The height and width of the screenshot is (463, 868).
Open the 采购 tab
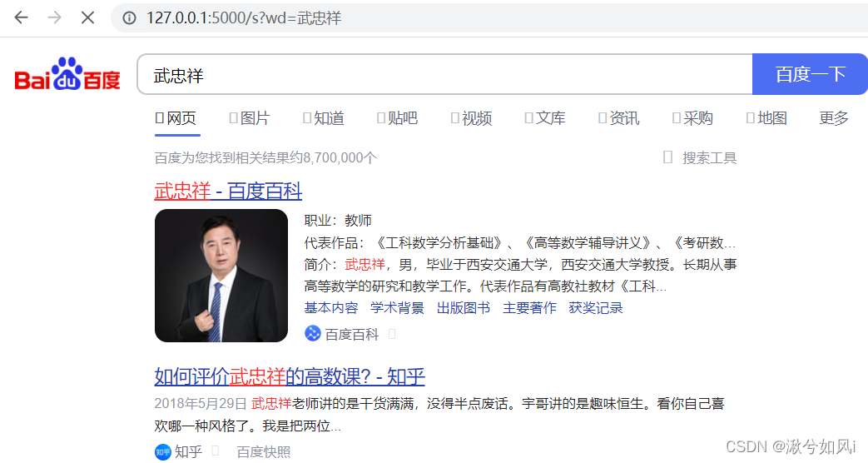(x=693, y=118)
